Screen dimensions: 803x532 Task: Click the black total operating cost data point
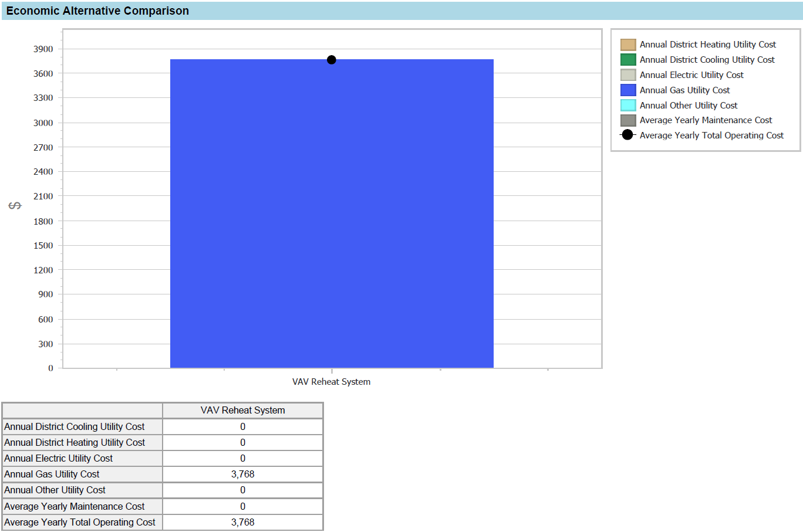click(331, 59)
